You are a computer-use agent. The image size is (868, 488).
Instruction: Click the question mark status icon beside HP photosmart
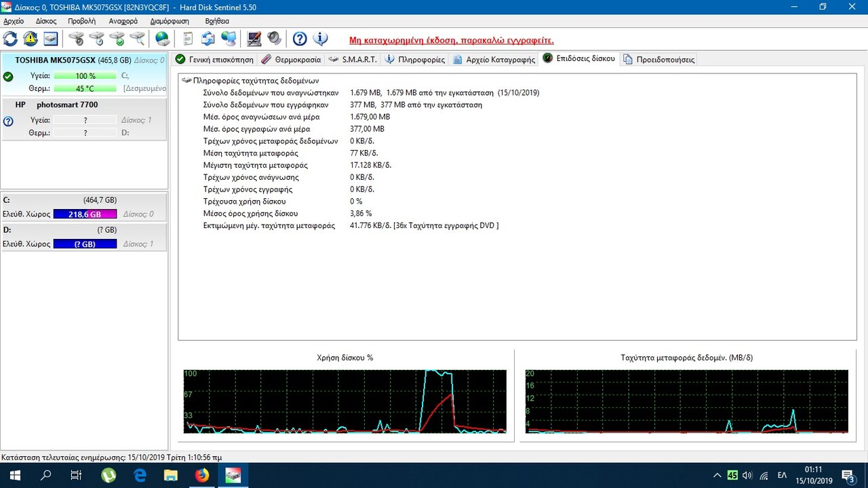[x=8, y=121]
